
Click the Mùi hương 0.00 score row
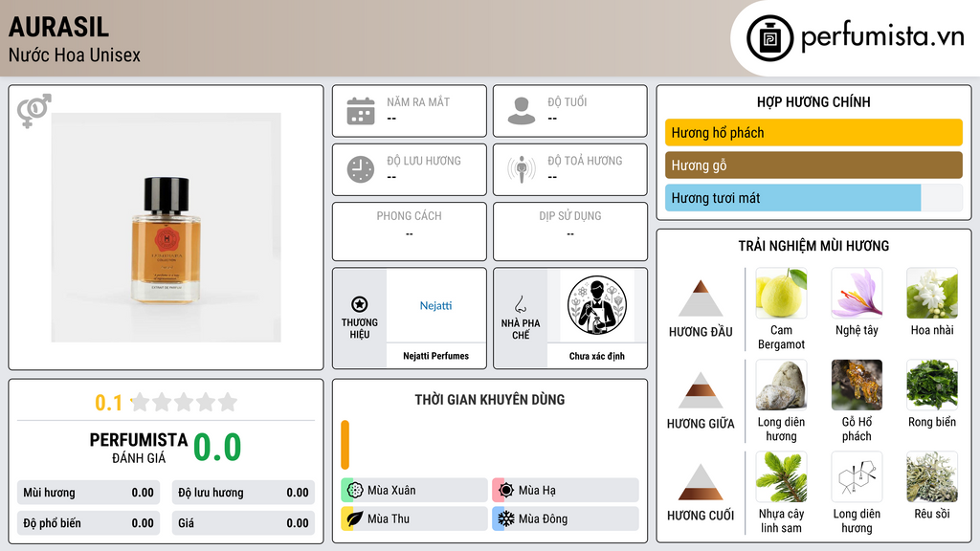point(89,493)
